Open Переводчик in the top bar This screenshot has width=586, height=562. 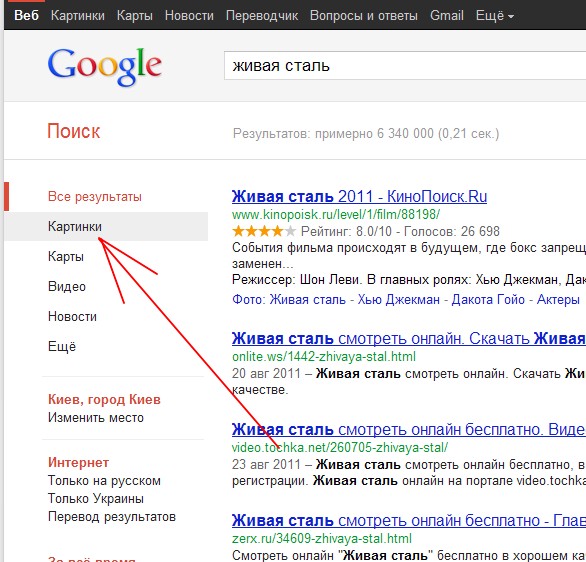[x=262, y=16]
